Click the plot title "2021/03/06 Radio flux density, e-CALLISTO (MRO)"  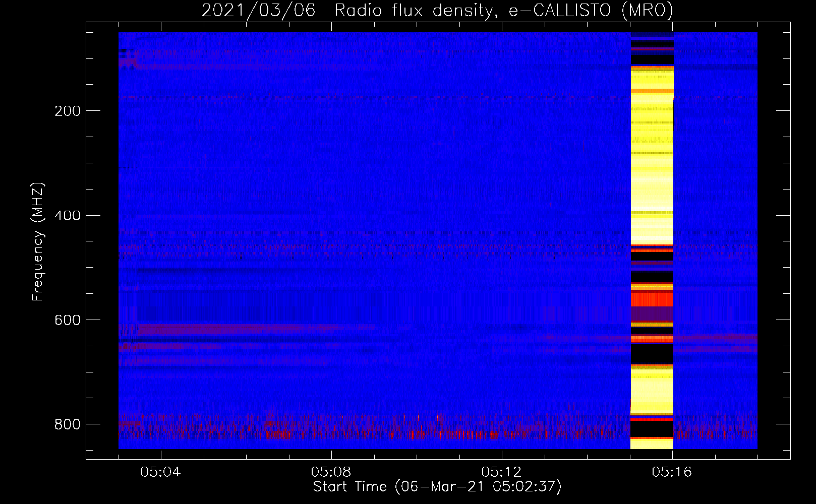coord(437,10)
